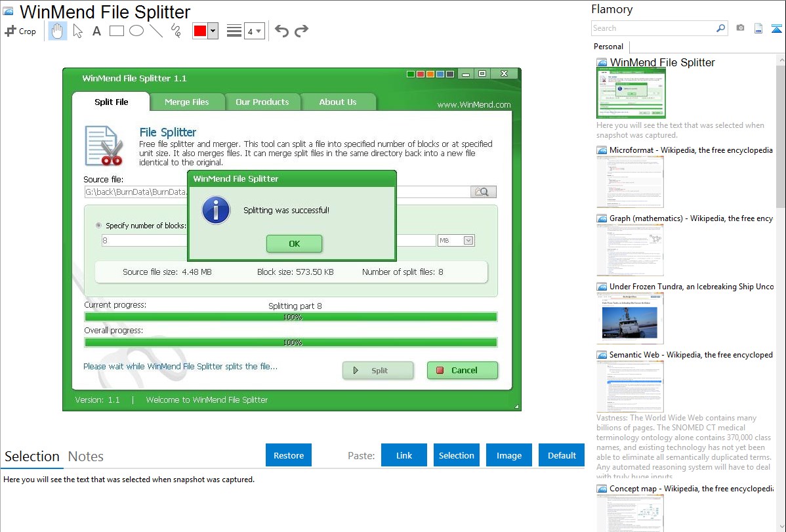Click OK in the success dialog

[294, 243]
